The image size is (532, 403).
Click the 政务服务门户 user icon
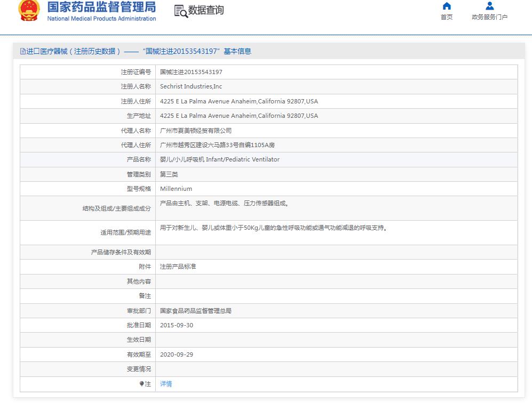[x=489, y=6]
